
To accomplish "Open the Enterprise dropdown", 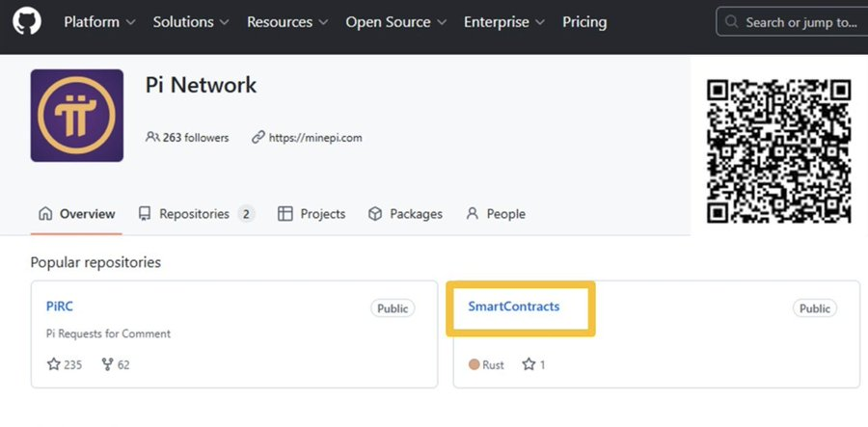I will coord(504,22).
